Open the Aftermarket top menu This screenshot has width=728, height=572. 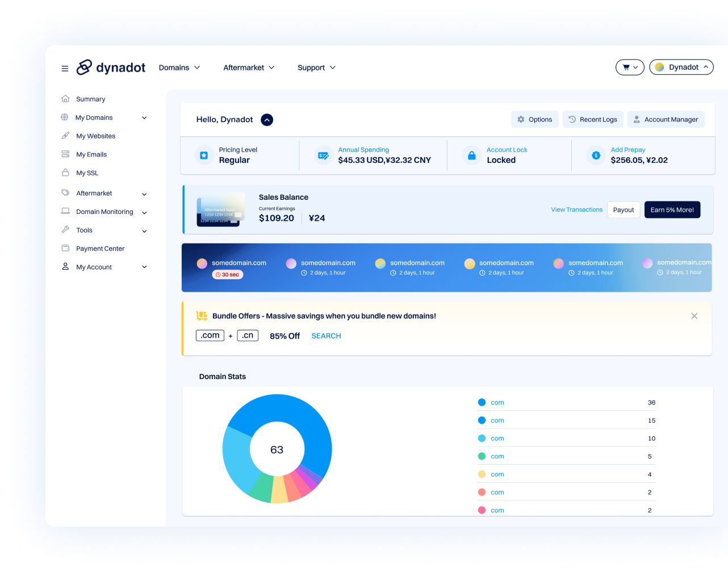pos(249,68)
